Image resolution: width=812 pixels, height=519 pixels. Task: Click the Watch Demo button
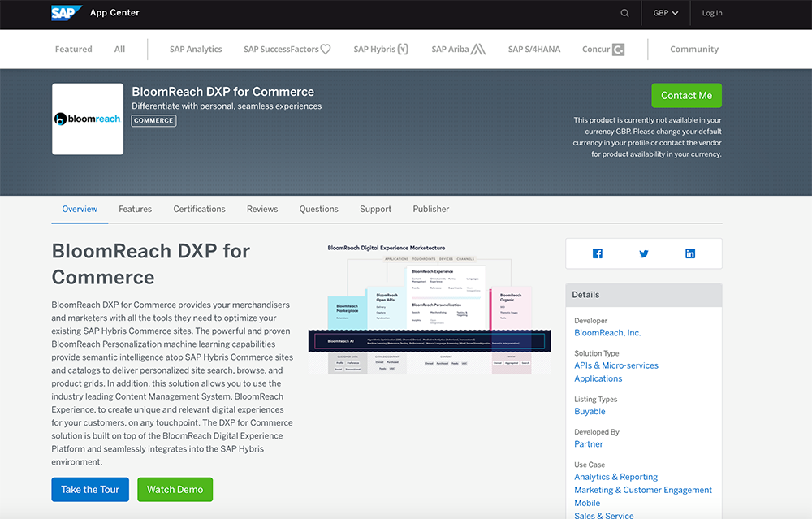click(x=175, y=490)
